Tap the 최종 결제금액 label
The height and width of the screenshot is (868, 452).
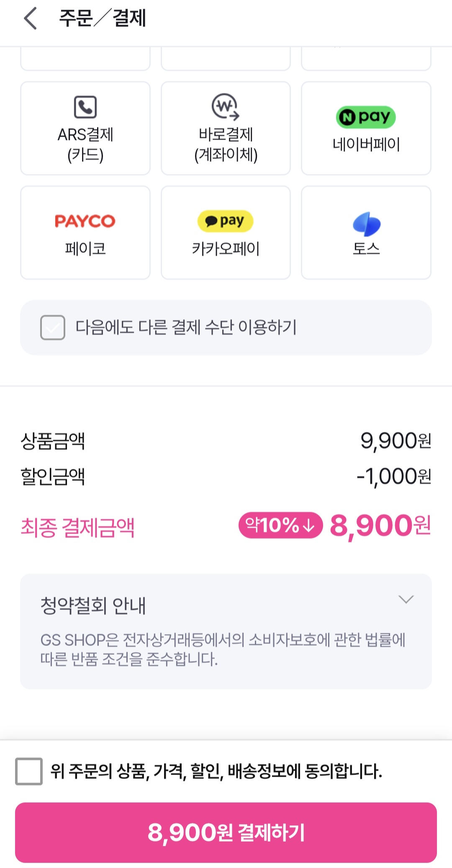(x=77, y=527)
